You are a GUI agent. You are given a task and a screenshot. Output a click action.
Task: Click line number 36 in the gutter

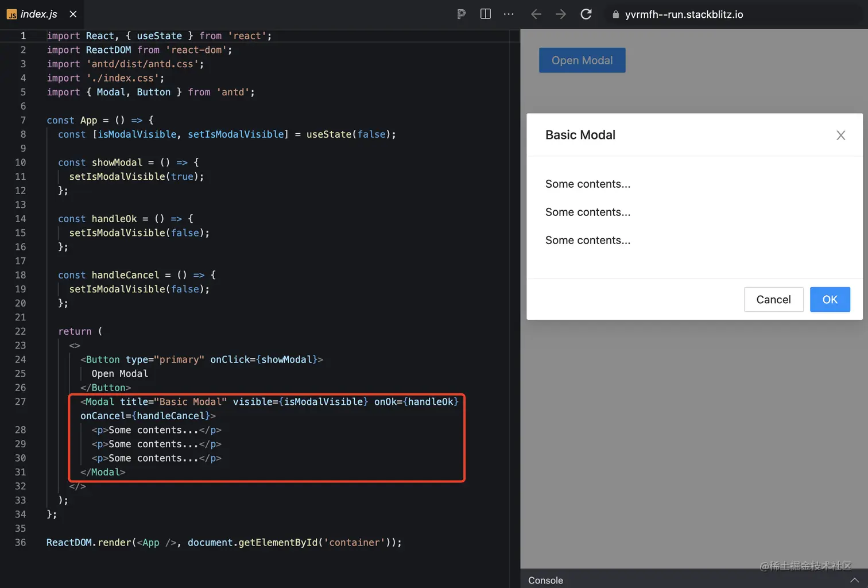(x=20, y=542)
